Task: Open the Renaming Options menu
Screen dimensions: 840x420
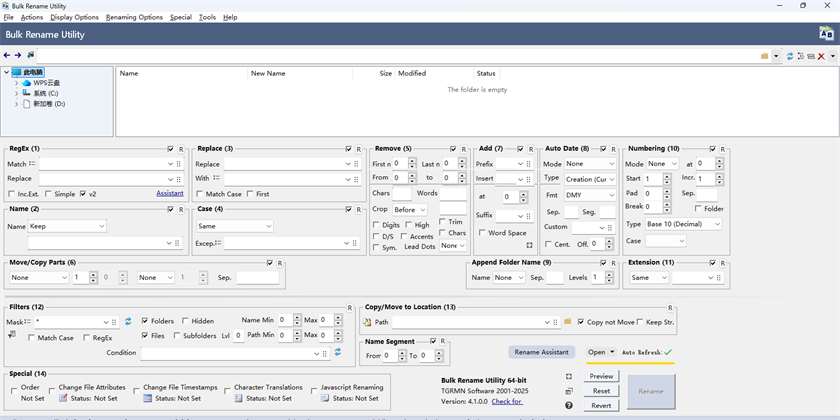Action: [x=134, y=17]
